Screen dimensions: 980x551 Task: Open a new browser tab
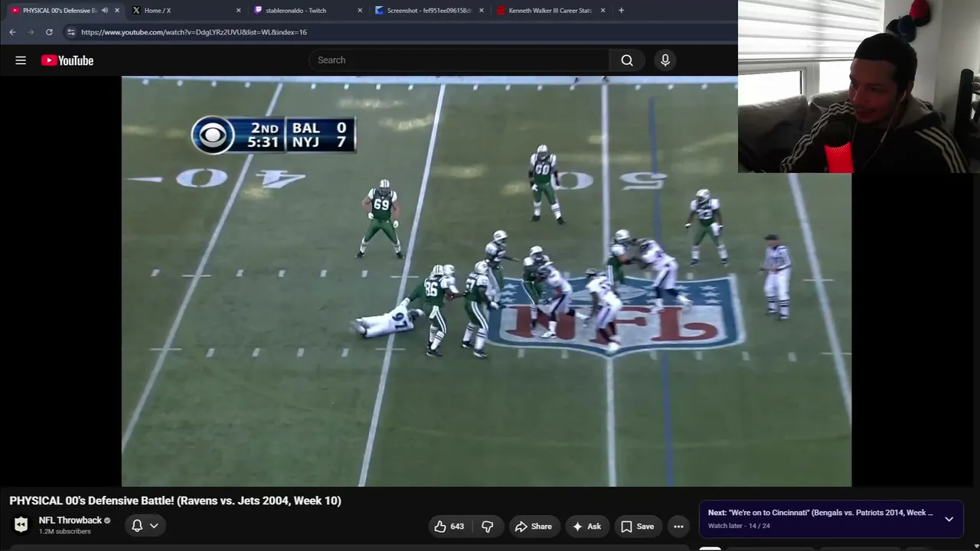tap(621, 11)
